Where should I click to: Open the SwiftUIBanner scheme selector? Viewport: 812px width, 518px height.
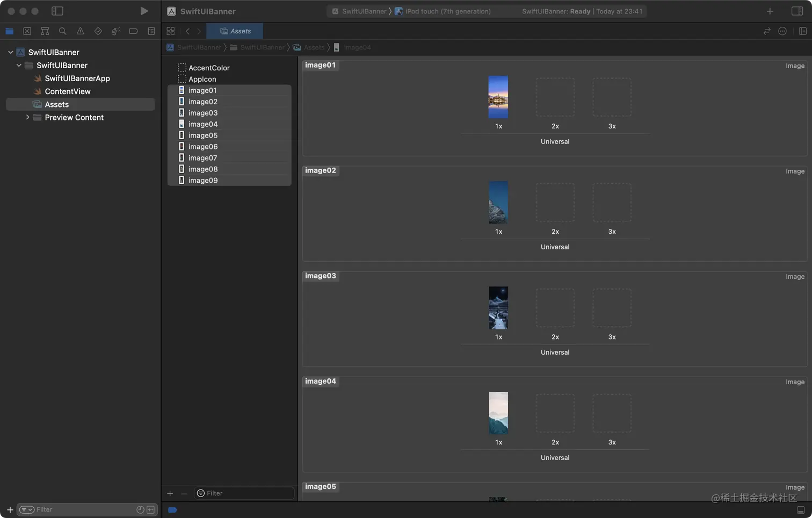coord(359,11)
